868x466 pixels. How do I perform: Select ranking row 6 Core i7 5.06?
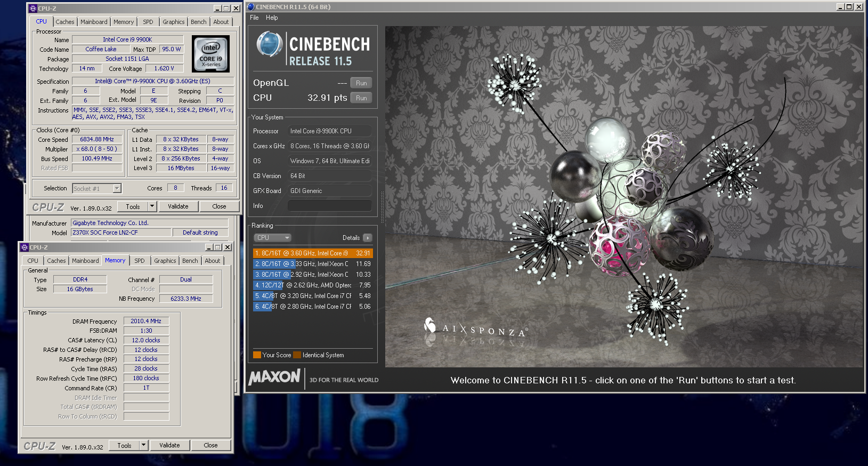click(313, 307)
